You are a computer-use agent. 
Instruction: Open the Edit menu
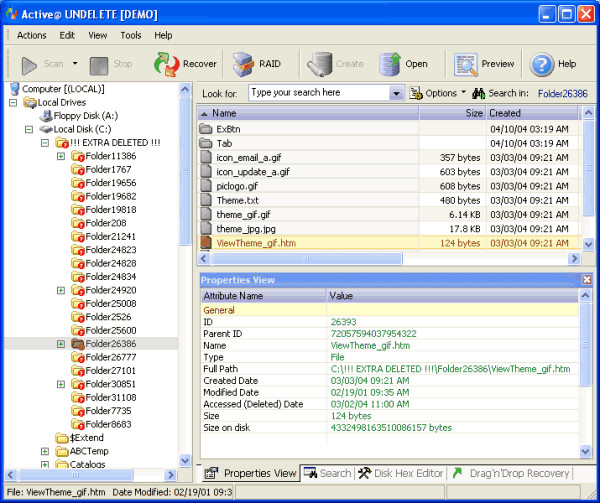pos(67,35)
